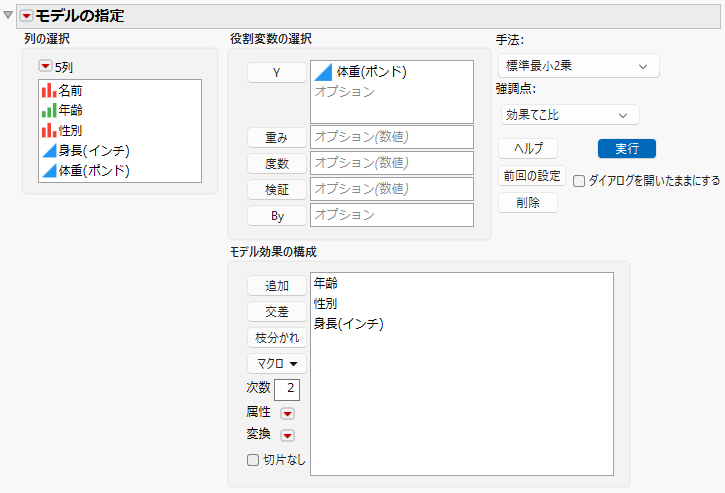Select the 名前 column in column list
This screenshot has height=493, width=725.
(x=120, y=90)
